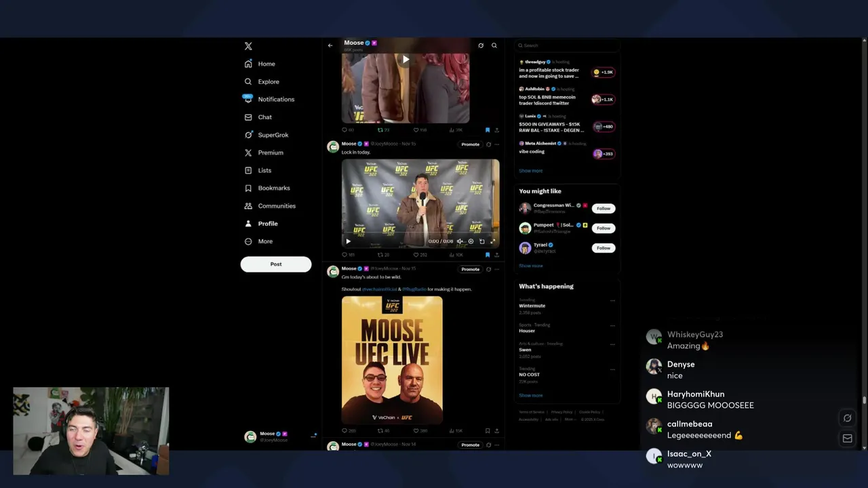The height and width of the screenshot is (488, 868).
Task: Click the Communities icon in sidebar
Action: (248, 206)
